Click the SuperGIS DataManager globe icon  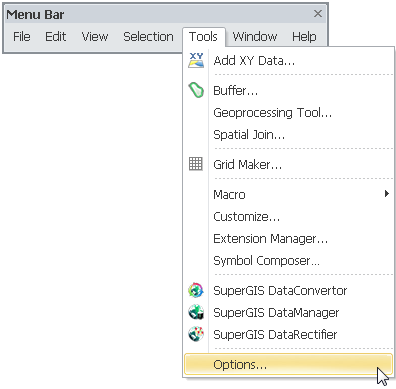[x=196, y=312]
